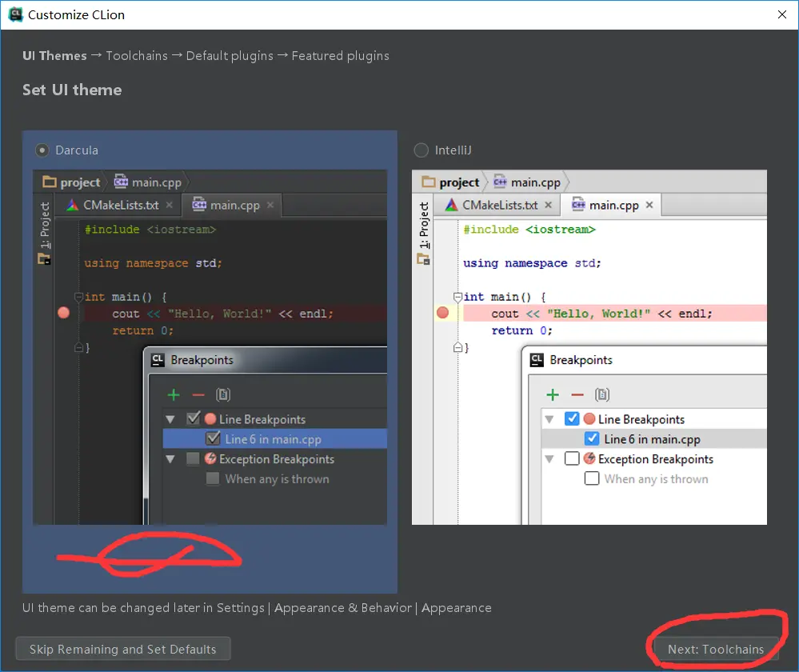Toggle Exception Breakpoints checkbox in Darcula preview

point(193,459)
